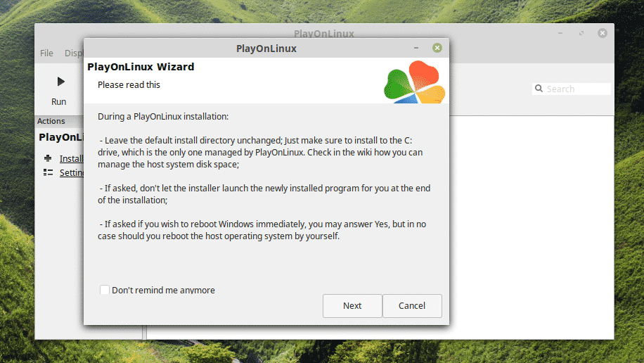The height and width of the screenshot is (363, 644).
Task: Cancel the PlayOnLinux wizard
Action: click(412, 305)
